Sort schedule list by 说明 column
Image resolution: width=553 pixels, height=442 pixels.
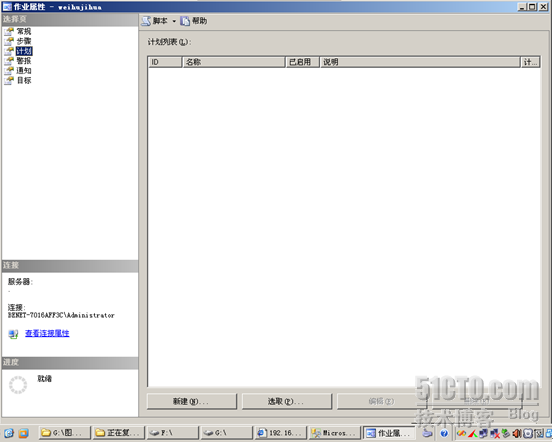pyautogui.click(x=420, y=62)
